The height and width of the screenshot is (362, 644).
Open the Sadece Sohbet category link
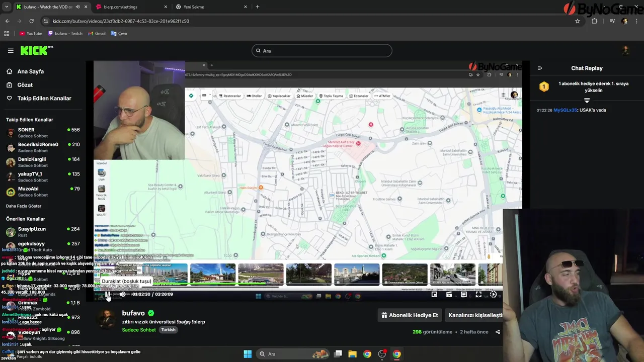(139, 330)
